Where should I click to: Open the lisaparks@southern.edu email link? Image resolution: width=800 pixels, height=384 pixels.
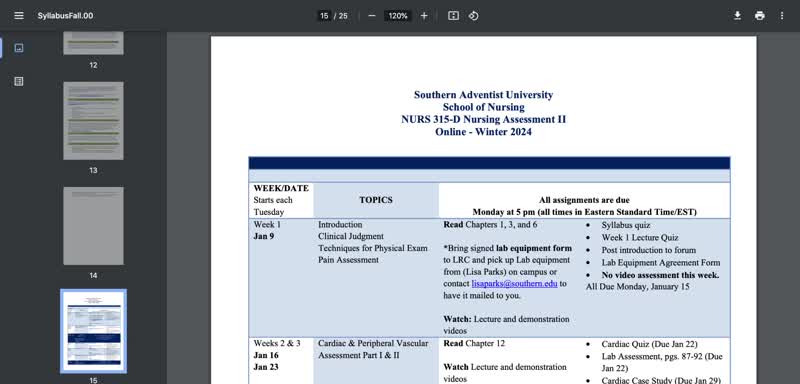pyautogui.click(x=514, y=284)
